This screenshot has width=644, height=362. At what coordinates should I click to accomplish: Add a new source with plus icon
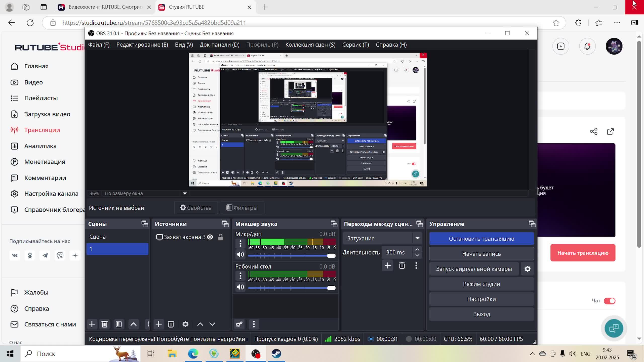[x=158, y=324]
